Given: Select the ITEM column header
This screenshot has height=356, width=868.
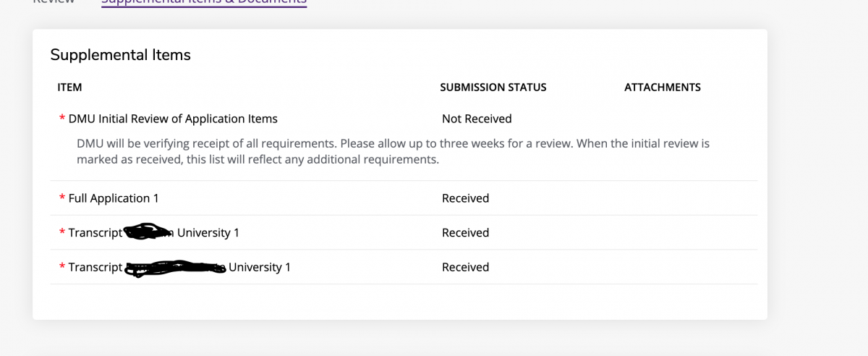Looking at the screenshot, I should (69, 88).
